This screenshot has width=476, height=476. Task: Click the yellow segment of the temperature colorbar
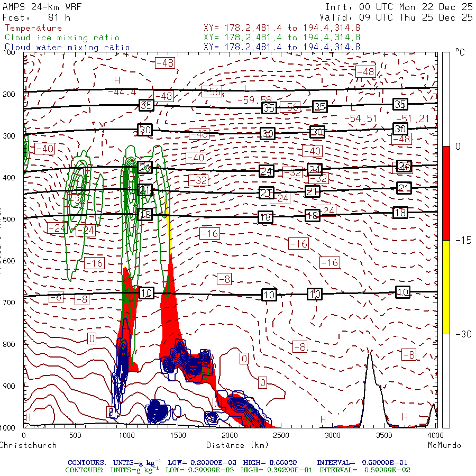(x=446, y=287)
